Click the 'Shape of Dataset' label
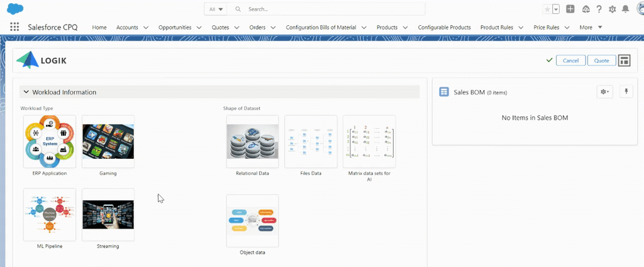This screenshot has height=267, width=644. tap(242, 108)
